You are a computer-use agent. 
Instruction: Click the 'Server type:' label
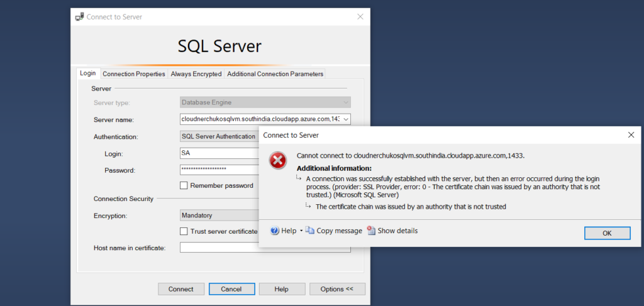(112, 102)
